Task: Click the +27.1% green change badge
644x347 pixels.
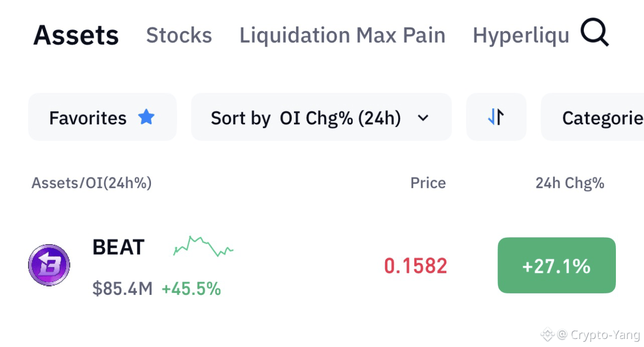Action: (x=556, y=265)
